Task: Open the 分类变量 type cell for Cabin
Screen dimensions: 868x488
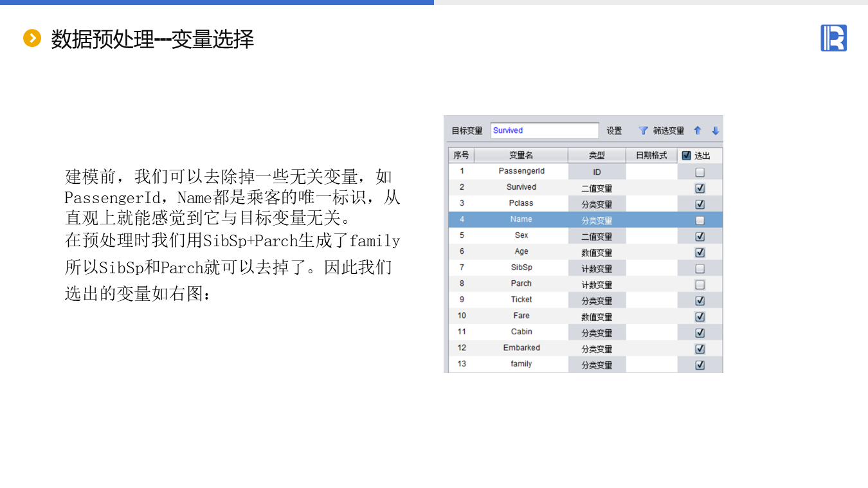Action: pos(597,333)
